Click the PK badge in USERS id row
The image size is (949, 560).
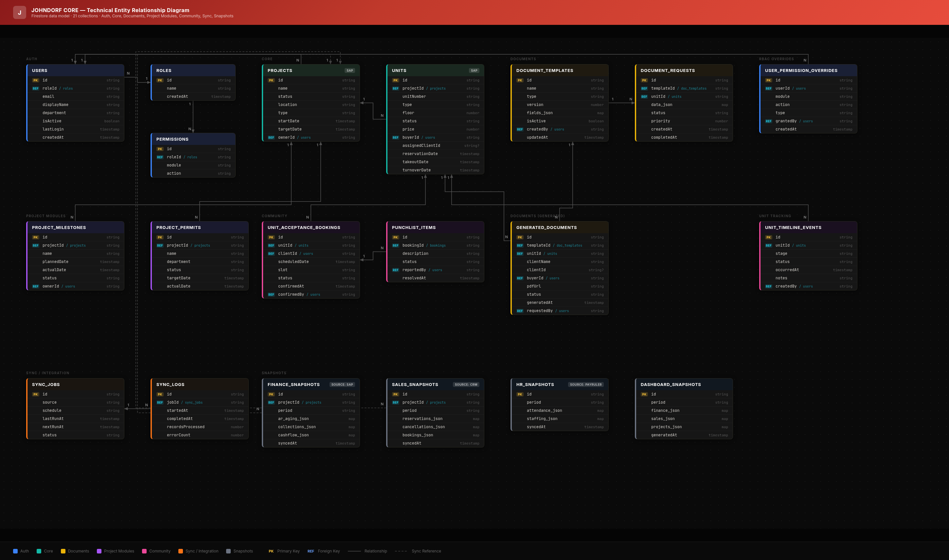pyautogui.click(x=35, y=80)
